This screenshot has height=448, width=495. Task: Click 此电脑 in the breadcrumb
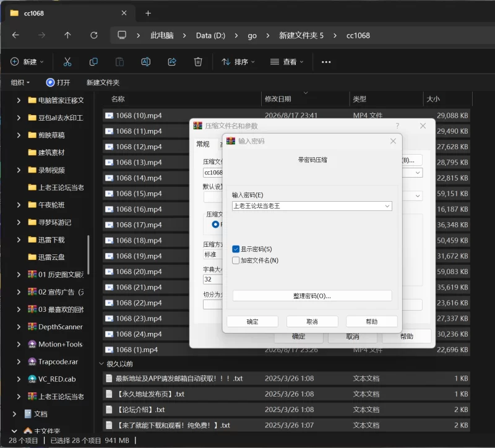point(162,35)
